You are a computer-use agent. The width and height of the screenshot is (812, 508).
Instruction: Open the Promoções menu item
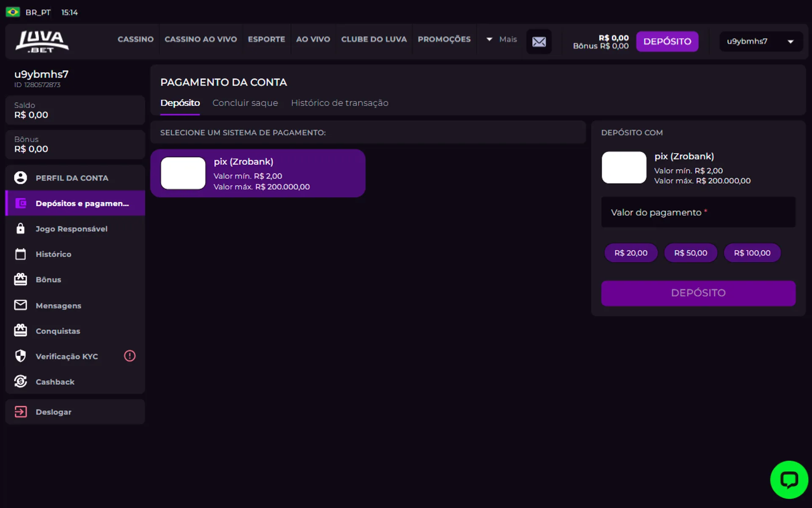tap(444, 39)
